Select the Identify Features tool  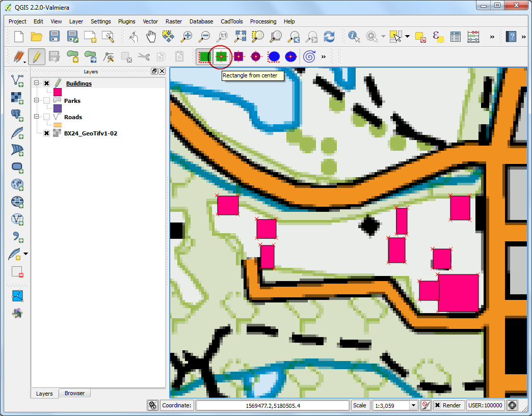click(x=354, y=36)
